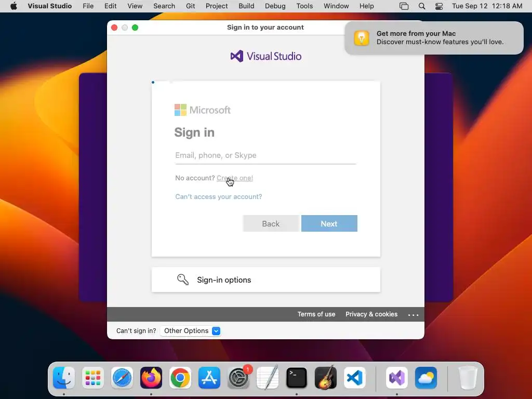
Task: Open Can't access your account? link
Action: click(219, 197)
